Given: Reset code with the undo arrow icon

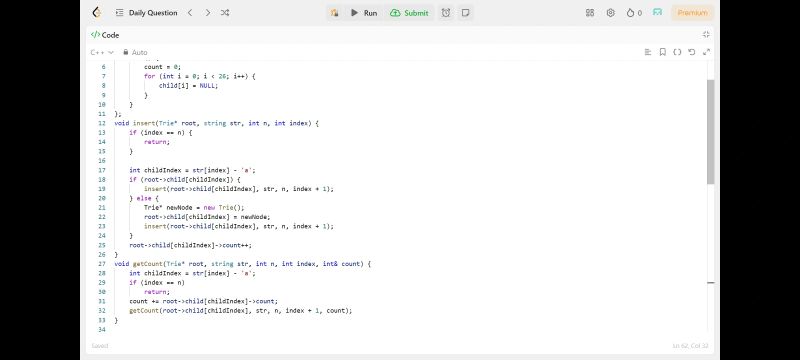Looking at the screenshot, I should [x=692, y=52].
